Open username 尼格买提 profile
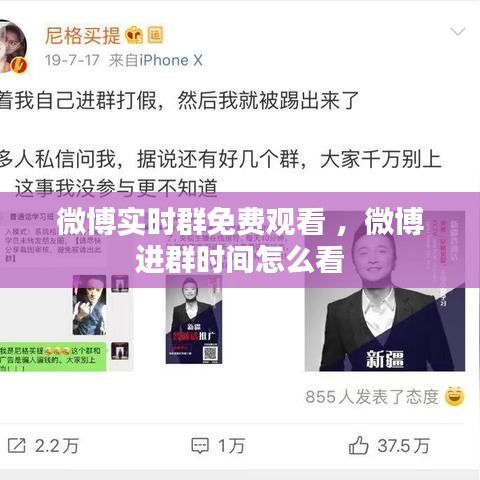The width and height of the screenshot is (480, 480). 82,35
